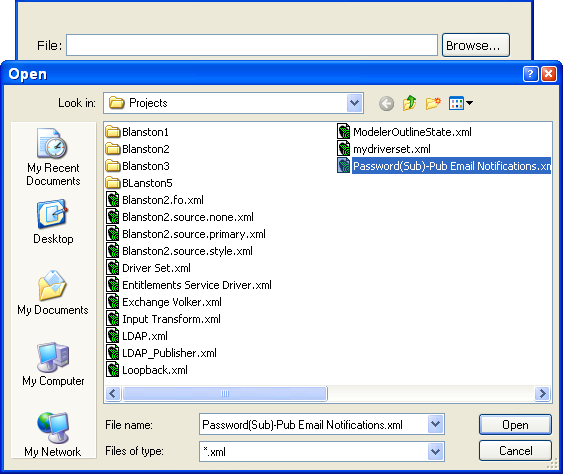Click the File name text field
The width and height of the screenshot is (563, 474).
pos(313,424)
